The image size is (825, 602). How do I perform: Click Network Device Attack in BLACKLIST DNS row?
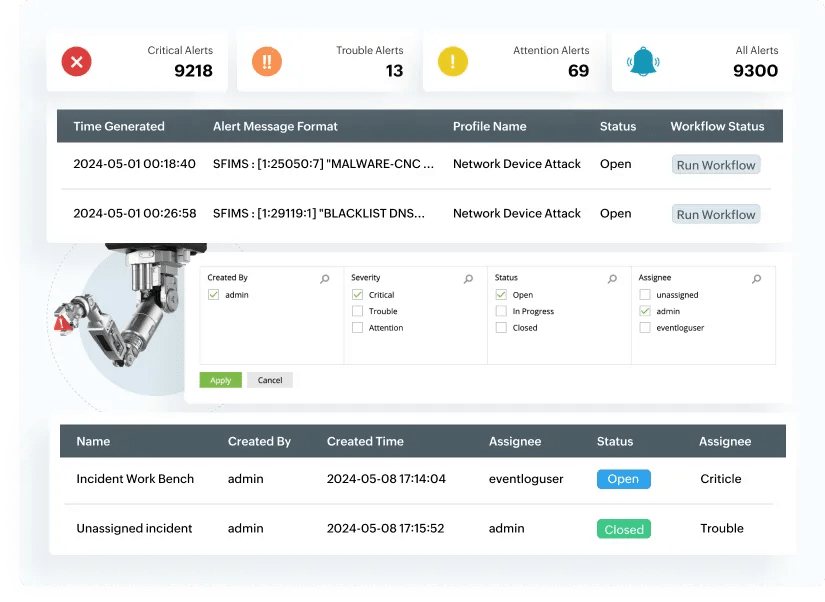click(517, 214)
